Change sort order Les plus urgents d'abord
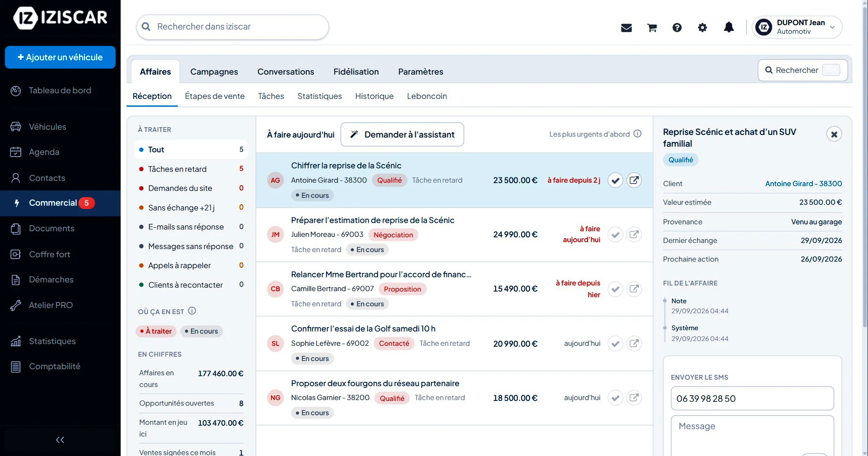868x456 pixels. (589, 135)
